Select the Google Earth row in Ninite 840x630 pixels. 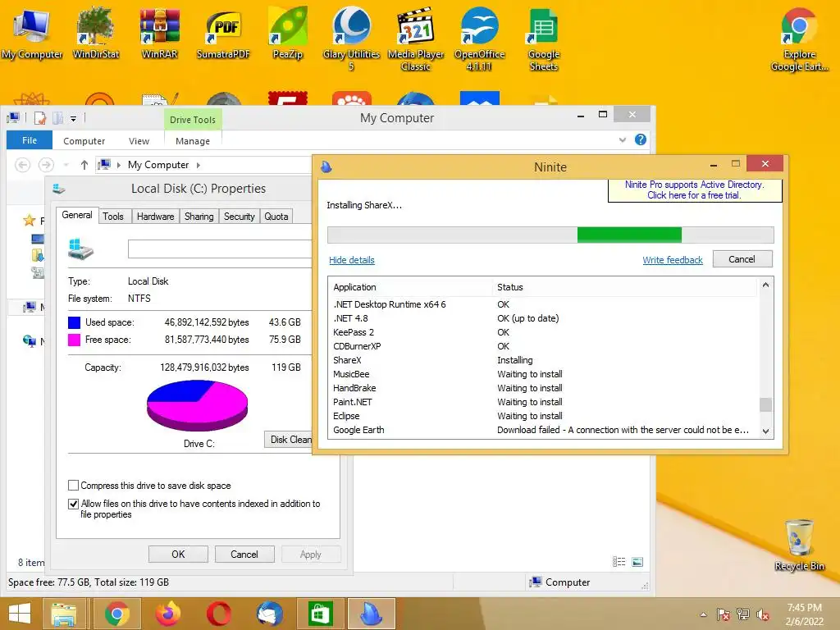[543, 430]
